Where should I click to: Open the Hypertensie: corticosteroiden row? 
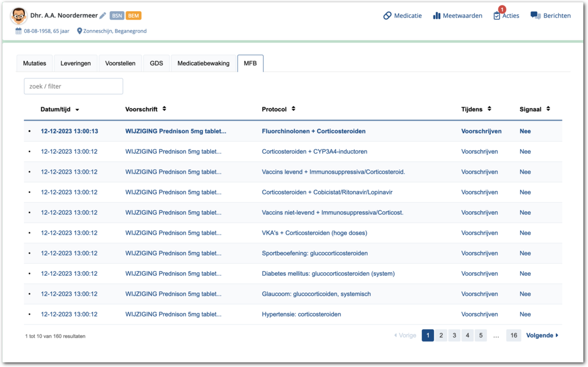pos(301,314)
